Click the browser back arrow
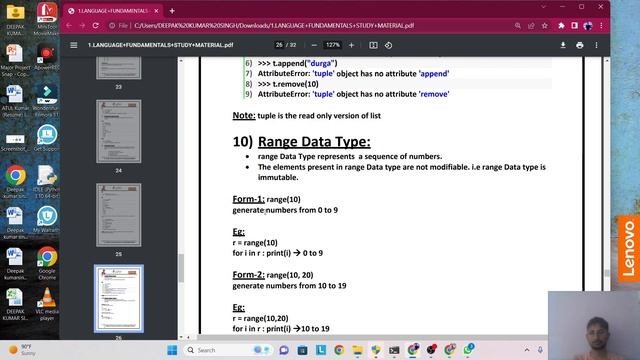 coord(69,25)
